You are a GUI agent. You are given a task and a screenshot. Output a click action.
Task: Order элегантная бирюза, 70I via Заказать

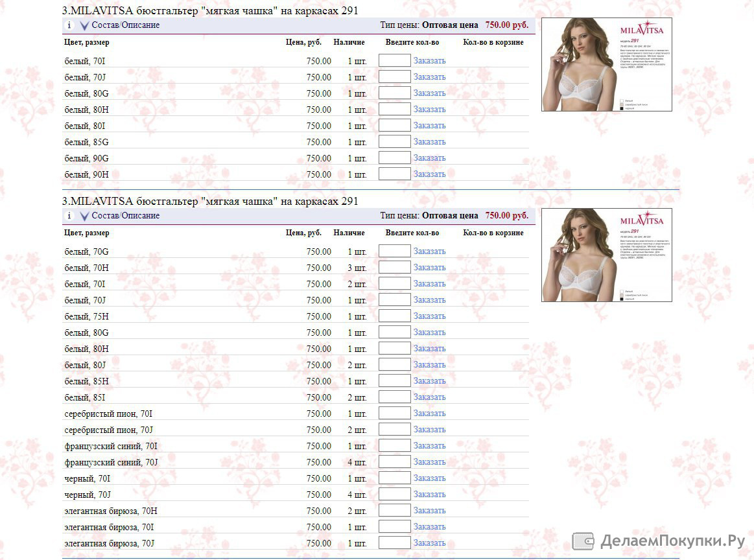(429, 527)
